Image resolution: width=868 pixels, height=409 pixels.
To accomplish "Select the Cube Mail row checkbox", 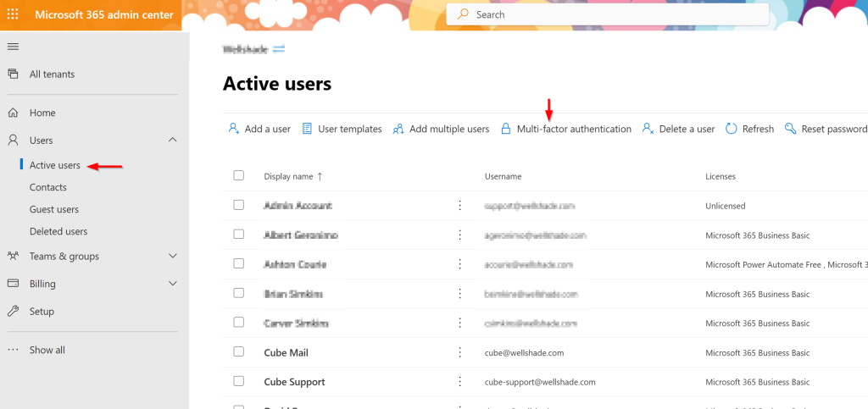I will coord(238,351).
